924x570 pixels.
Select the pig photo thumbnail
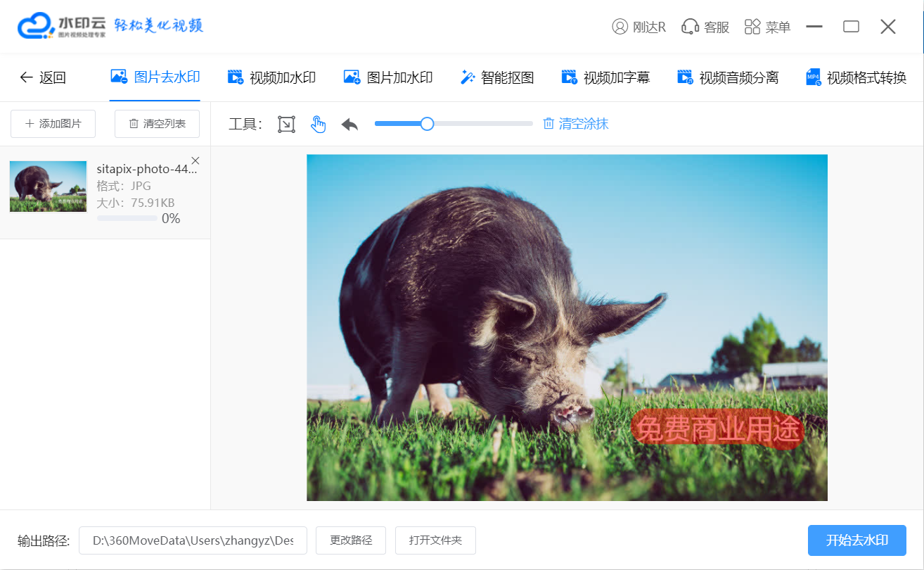[48, 186]
